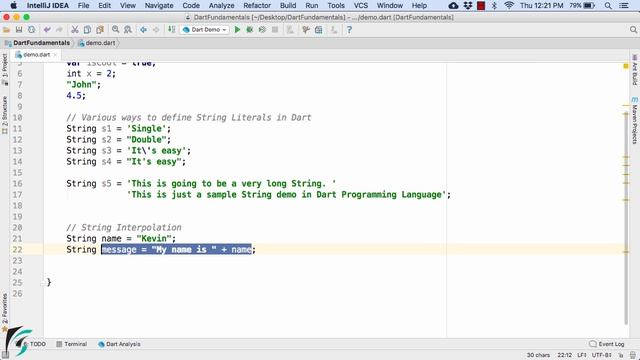Viewport: 640px width, 360px height.
Task: Open the Terminal tool window
Action: [x=71, y=344]
